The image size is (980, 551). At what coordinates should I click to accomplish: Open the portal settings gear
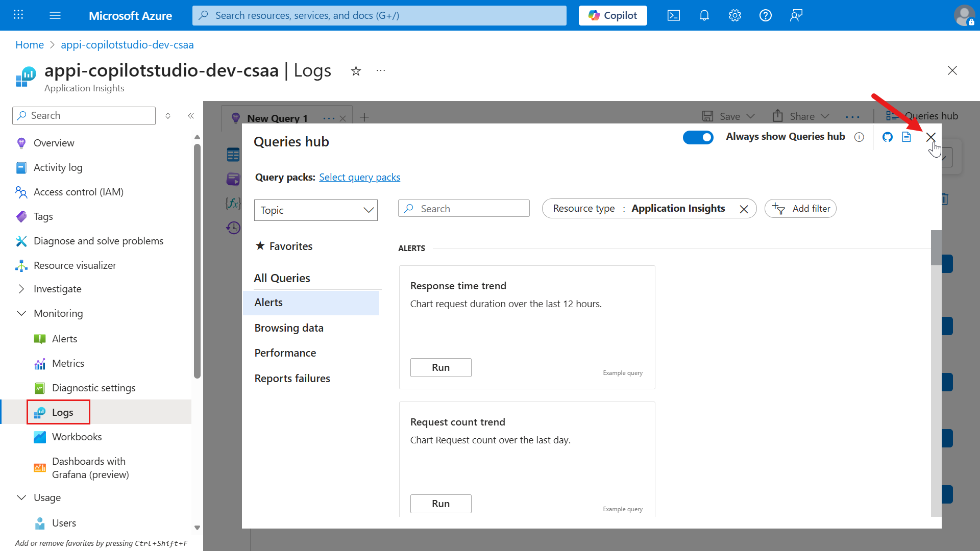click(735, 15)
